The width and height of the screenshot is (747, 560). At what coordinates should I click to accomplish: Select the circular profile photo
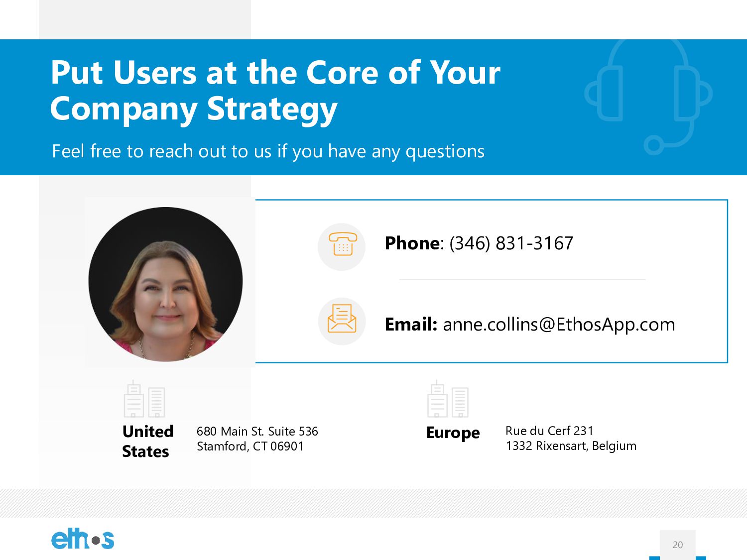coord(165,284)
